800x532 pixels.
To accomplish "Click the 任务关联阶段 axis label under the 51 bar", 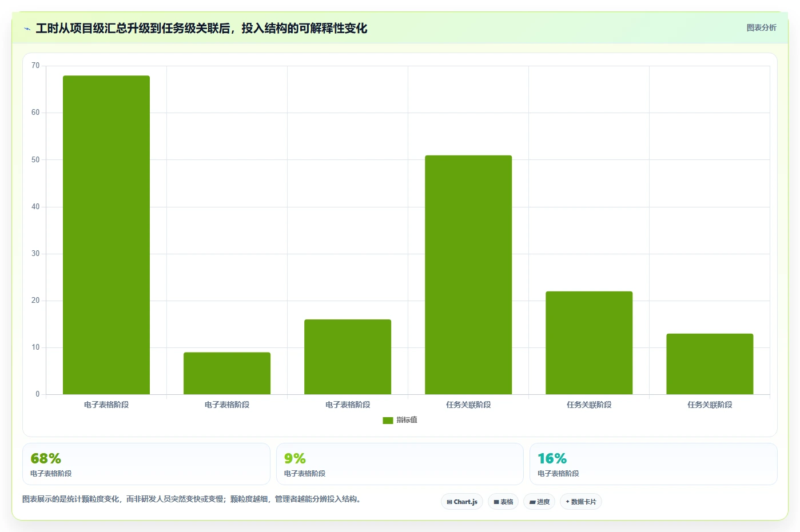I will [x=468, y=405].
